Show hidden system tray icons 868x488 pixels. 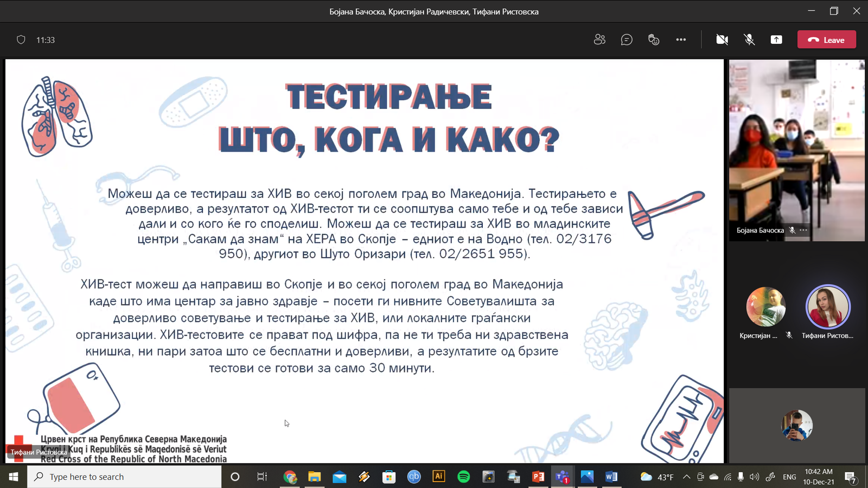pos(686,477)
